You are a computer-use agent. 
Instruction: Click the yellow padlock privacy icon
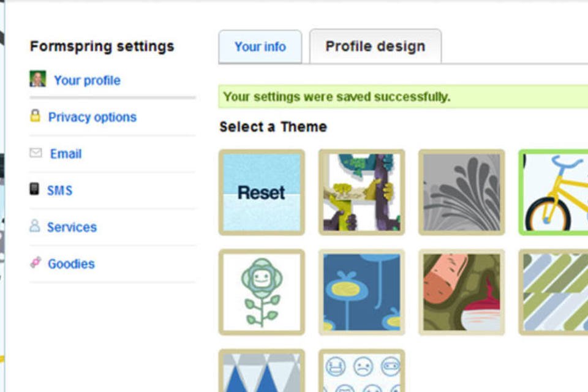pos(36,116)
